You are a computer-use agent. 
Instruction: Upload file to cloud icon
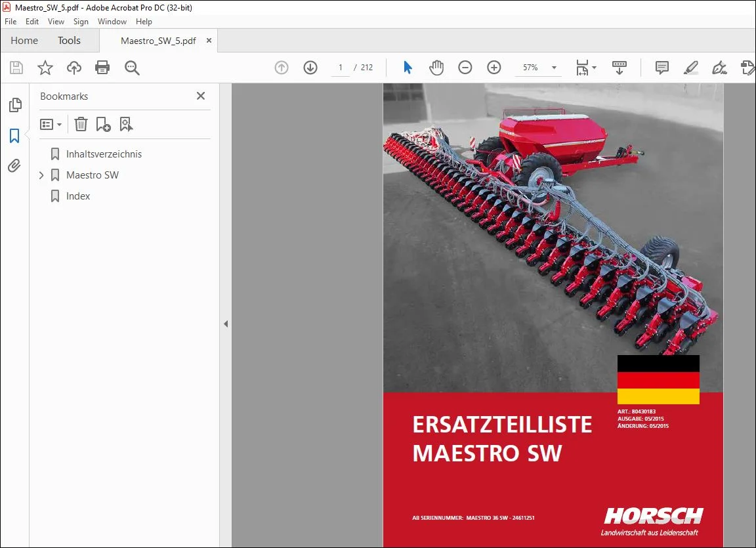tap(73, 68)
